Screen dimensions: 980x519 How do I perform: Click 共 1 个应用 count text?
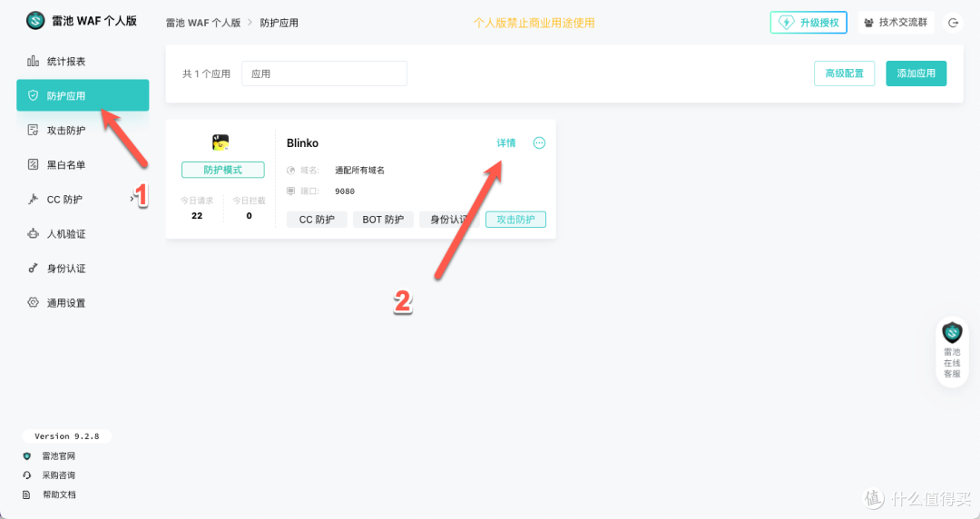tap(206, 73)
